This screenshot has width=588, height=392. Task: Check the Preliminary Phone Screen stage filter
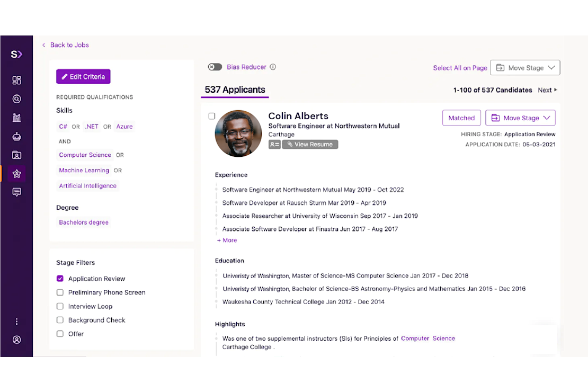60,292
